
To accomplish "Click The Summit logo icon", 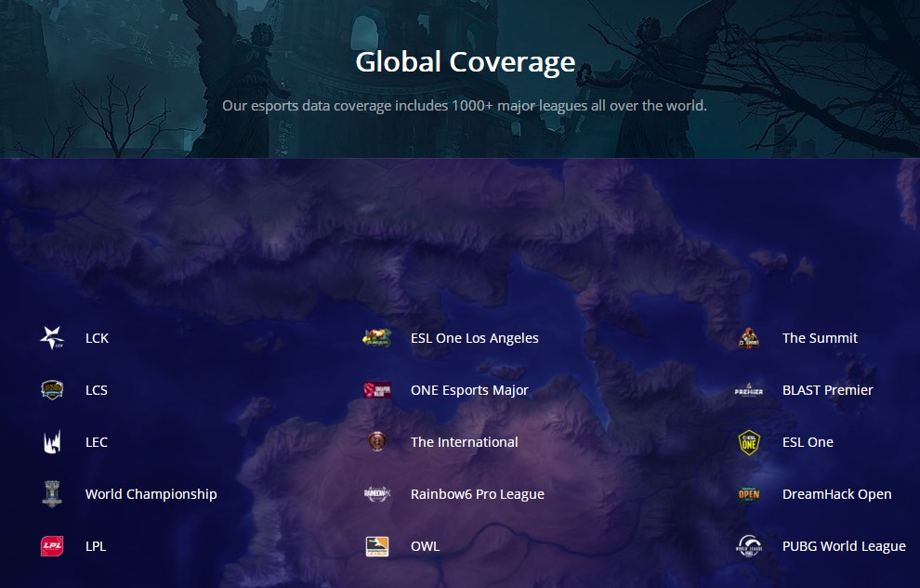I will click(x=749, y=338).
